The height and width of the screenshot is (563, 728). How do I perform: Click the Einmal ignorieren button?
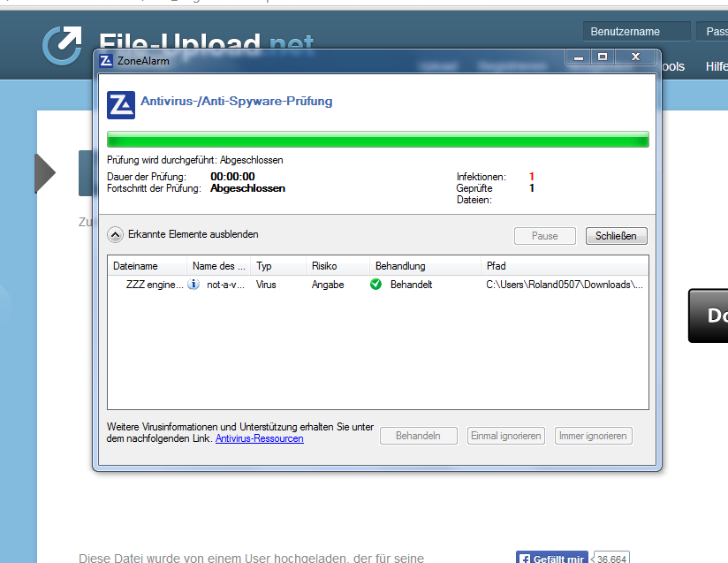pos(505,436)
